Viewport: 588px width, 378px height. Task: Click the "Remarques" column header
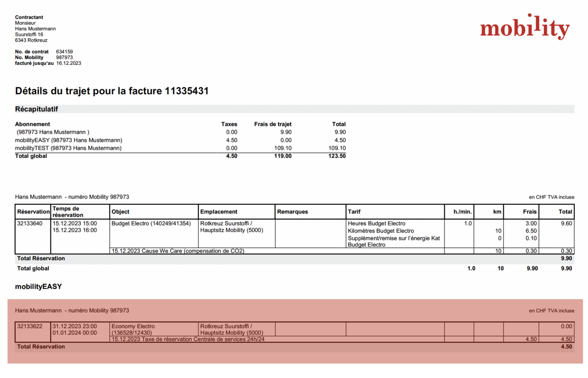[293, 212]
